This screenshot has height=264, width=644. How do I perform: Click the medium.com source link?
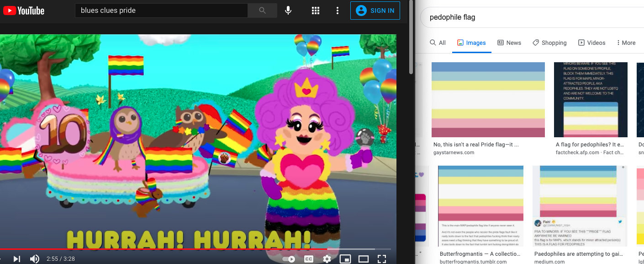pyautogui.click(x=549, y=262)
